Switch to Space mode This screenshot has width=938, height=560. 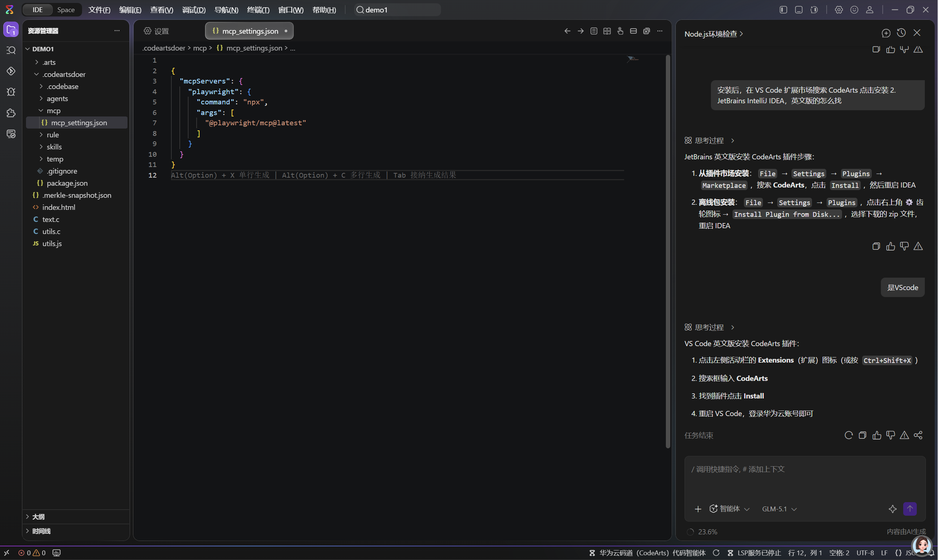point(66,10)
